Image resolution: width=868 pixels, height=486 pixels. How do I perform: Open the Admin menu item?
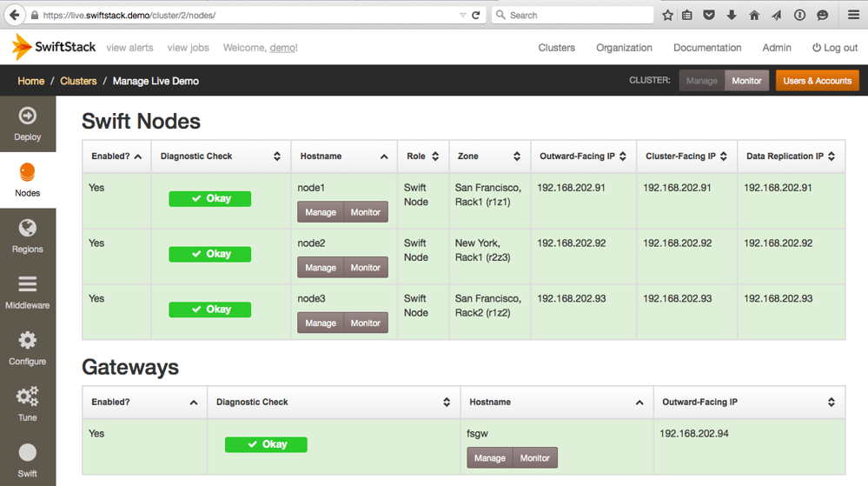click(x=777, y=48)
